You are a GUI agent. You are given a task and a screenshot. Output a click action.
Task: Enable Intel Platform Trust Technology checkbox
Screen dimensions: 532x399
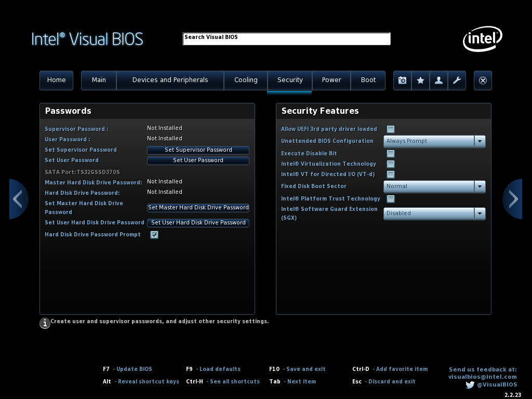click(x=391, y=199)
